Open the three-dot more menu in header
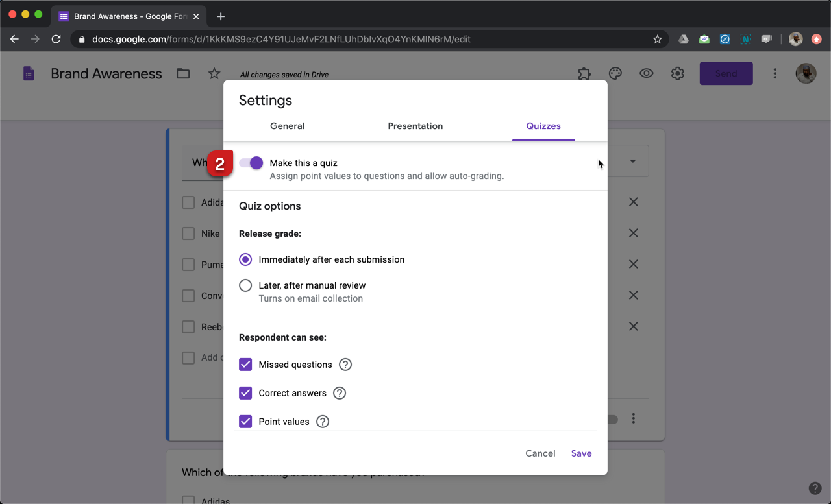This screenshot has height=504, width=831. pyautogui.click(x=775, y=74)
